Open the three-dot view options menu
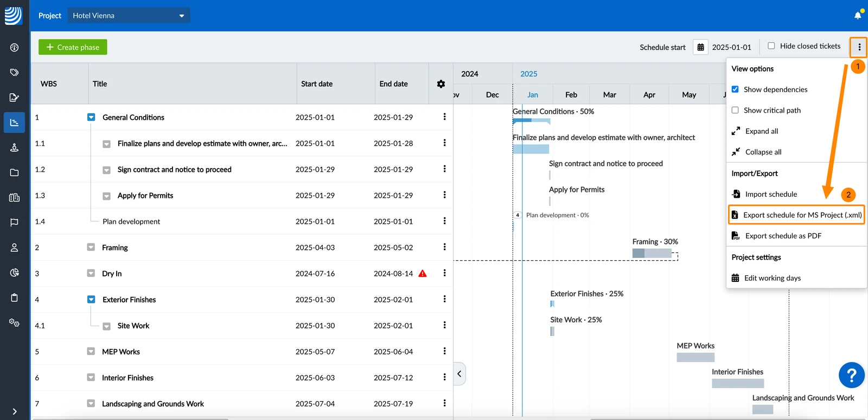868x420 pixels. [x=859, y=47]
